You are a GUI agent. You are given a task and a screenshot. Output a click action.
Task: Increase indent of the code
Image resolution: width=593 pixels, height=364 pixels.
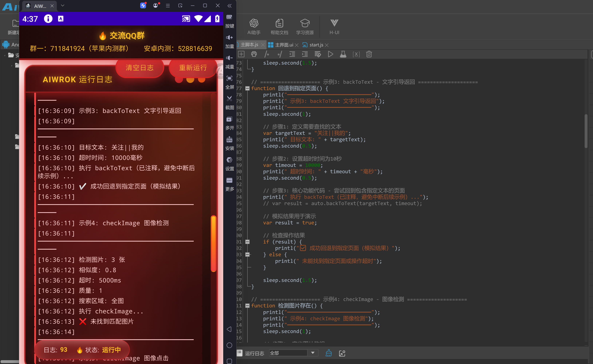(305, 54)
